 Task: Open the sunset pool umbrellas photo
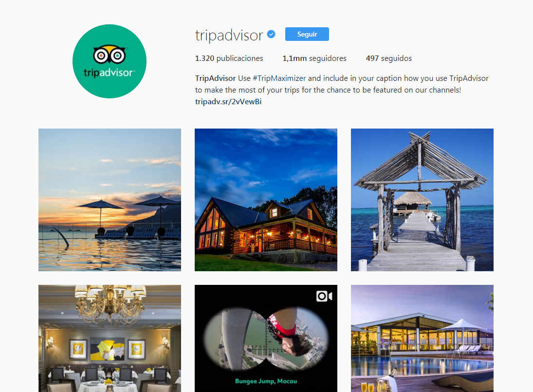coord(110,200)
